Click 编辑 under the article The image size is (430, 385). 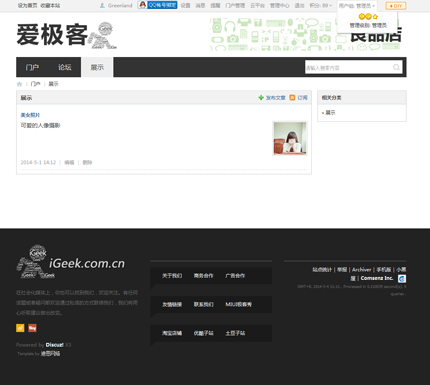click(69, 162)
